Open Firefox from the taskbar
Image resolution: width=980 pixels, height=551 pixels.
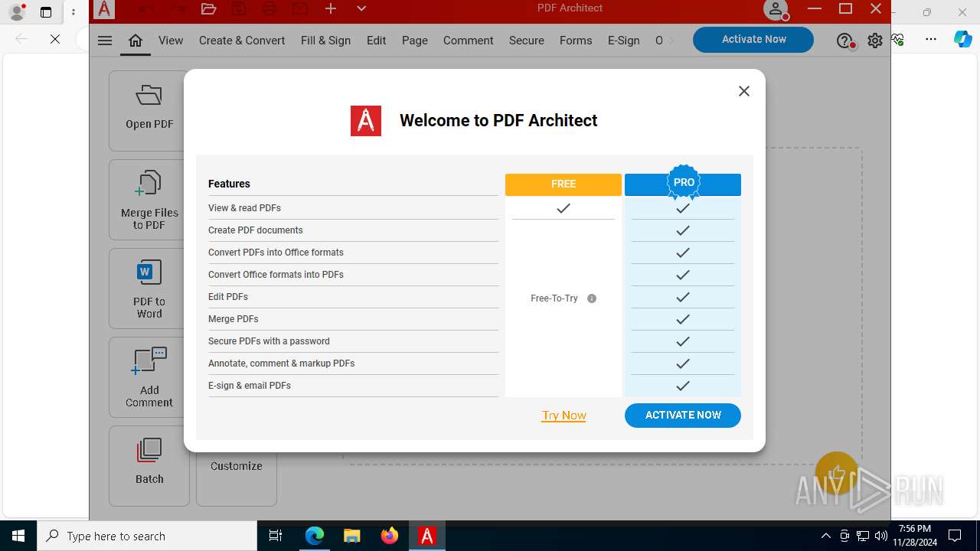pos(390,536)
